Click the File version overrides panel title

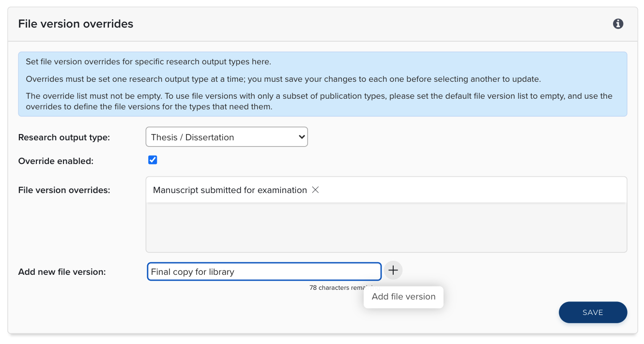pyautogui.click(x=76, y=24)
